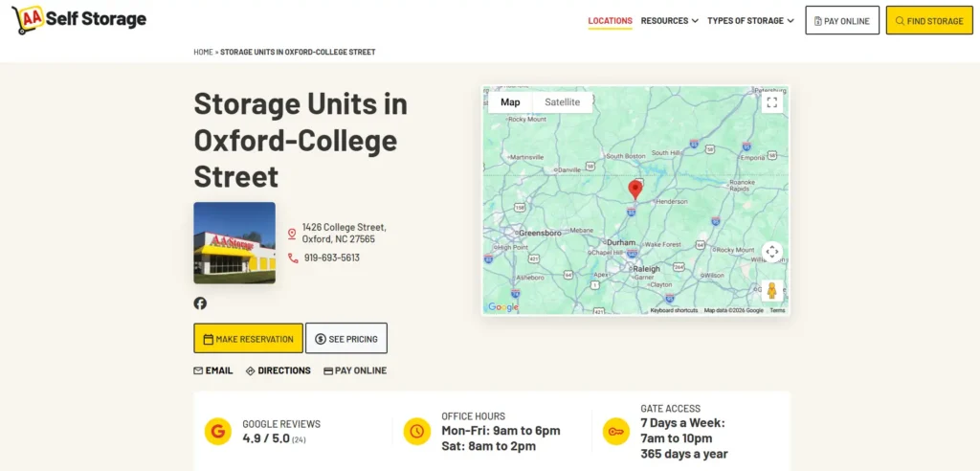Click the red phone icon
This screenshot has width=980, height=471.
tap(293, 258)
